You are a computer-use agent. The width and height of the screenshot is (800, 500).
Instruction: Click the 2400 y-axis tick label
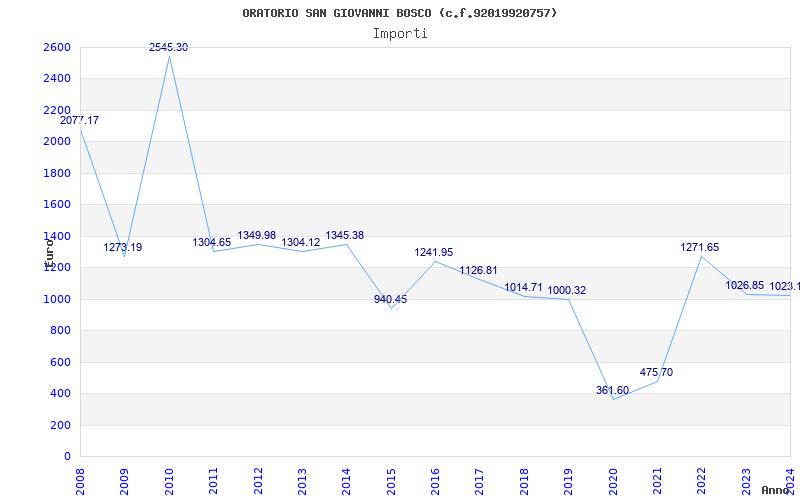pos(57,79)
